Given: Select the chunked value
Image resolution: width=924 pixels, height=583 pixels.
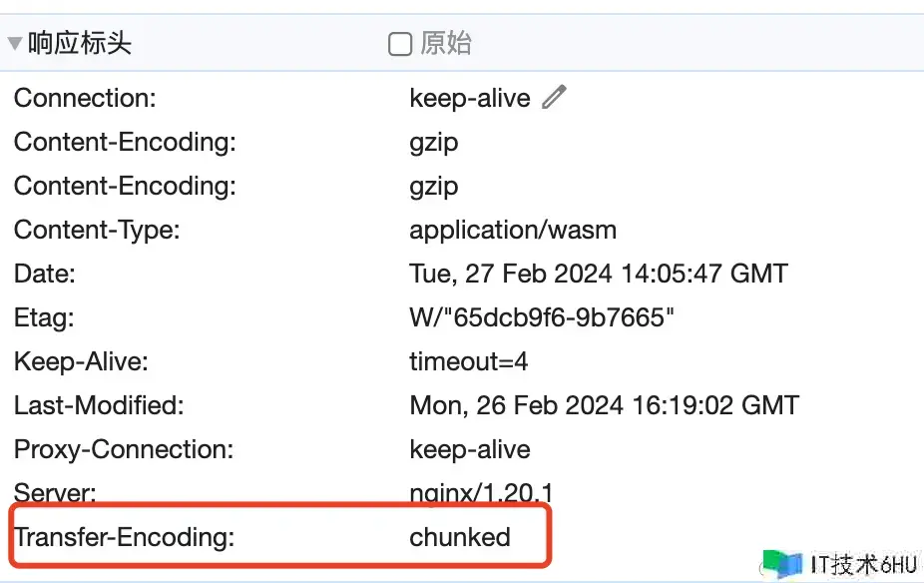Looking at the screenshot, I should tap(460, 537).
